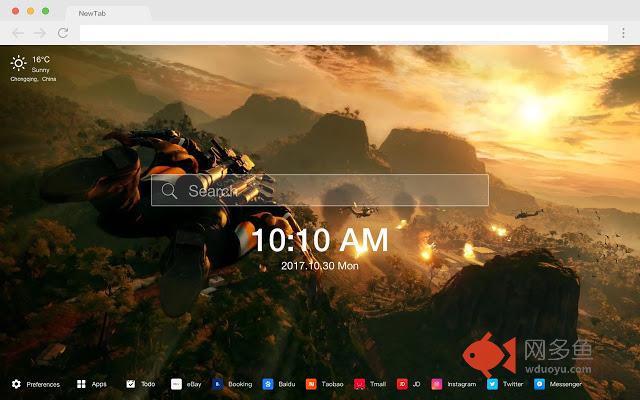This screenshot has width=640, height=400.
Task: Click the Todo label
Action: [148, 384]
